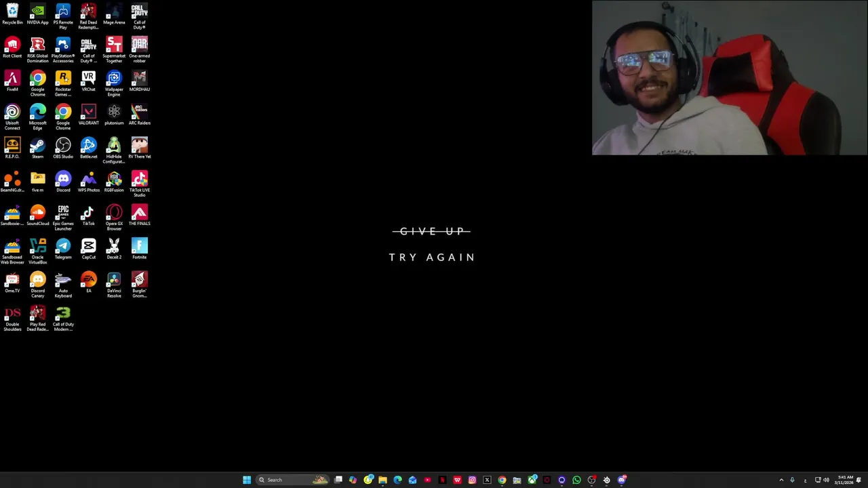Open PlayStation Accessories shortcut
868x488 pixels.
coord(63,50)
